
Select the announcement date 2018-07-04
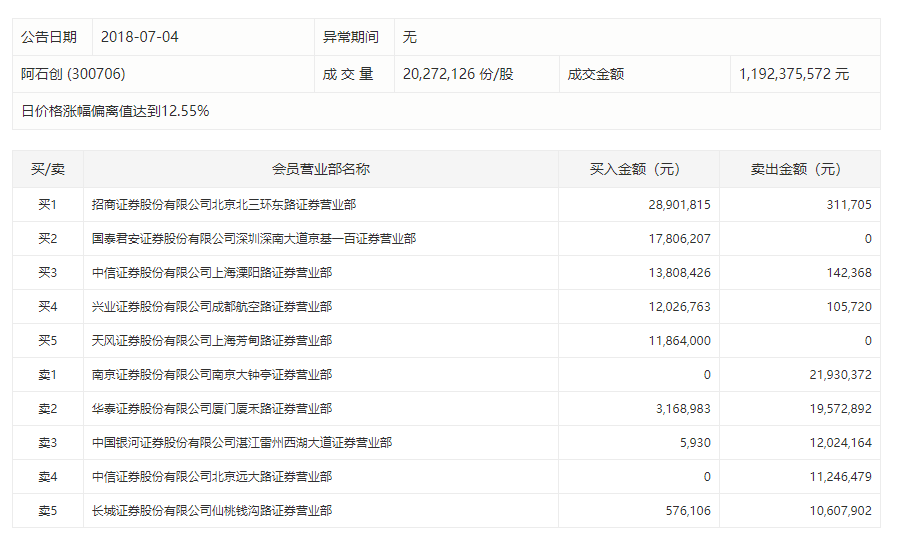click(139, 37)
